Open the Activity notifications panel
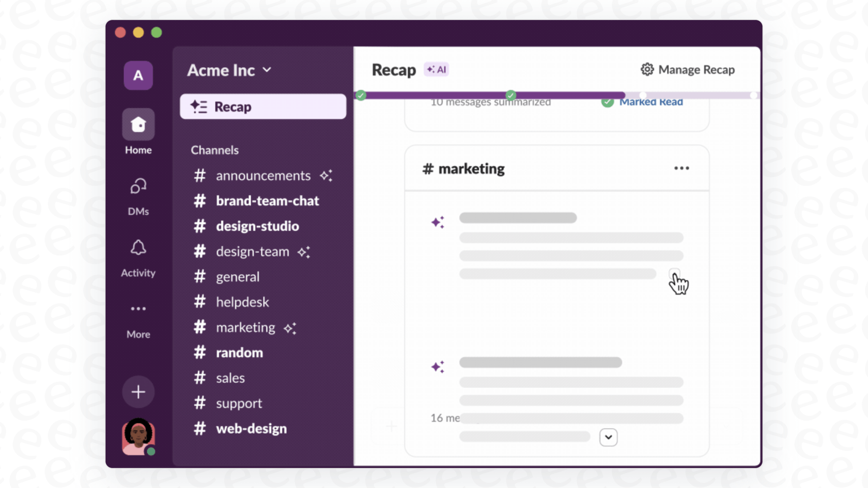868x488 pixels. (138, 255)
